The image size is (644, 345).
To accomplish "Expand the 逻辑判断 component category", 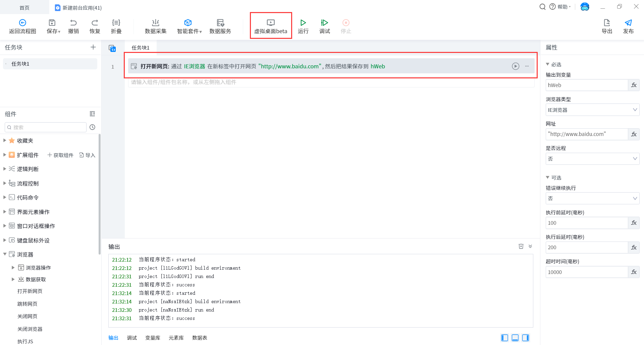I will 5,169.
